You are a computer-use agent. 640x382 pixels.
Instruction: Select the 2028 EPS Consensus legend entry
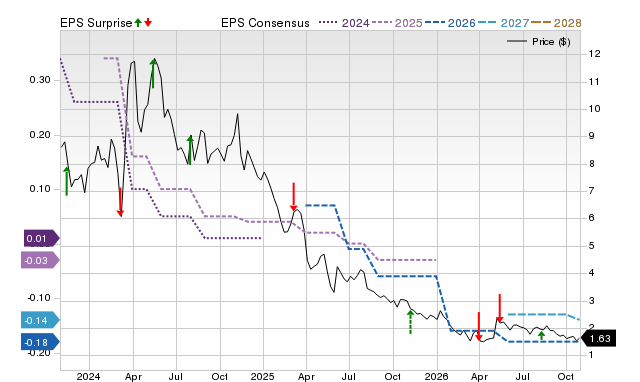[556, 23]
